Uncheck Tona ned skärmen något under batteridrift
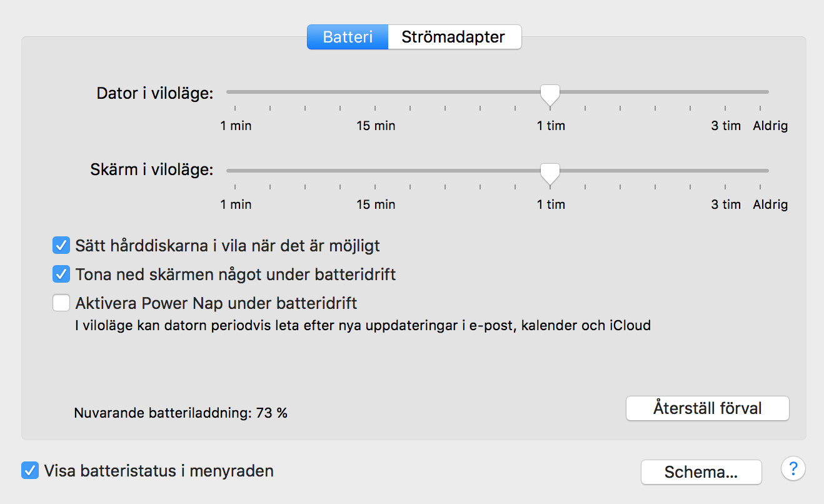This screenshot has width=824, height=504. pos(61,274)
